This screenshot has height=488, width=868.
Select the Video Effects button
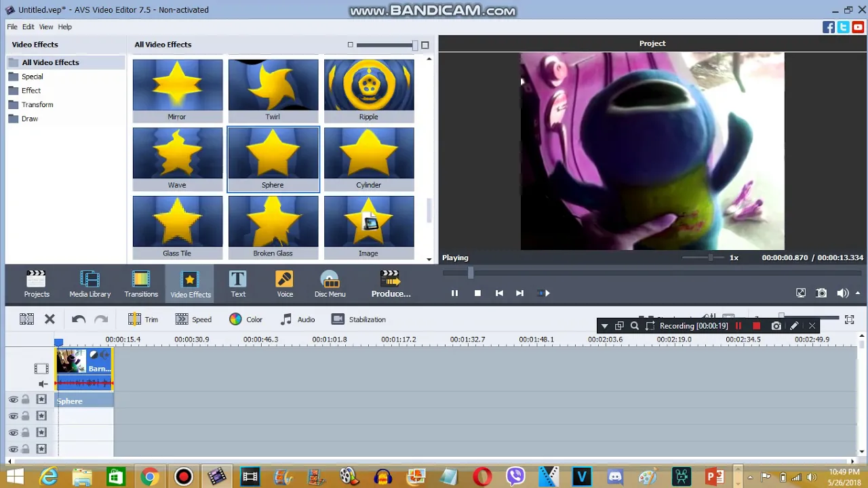(x=191, y=284)
